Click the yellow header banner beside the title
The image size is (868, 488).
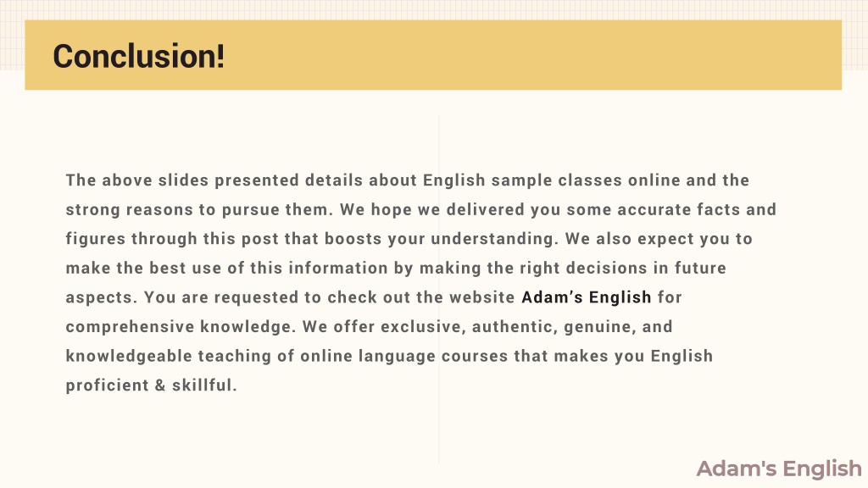531,55
